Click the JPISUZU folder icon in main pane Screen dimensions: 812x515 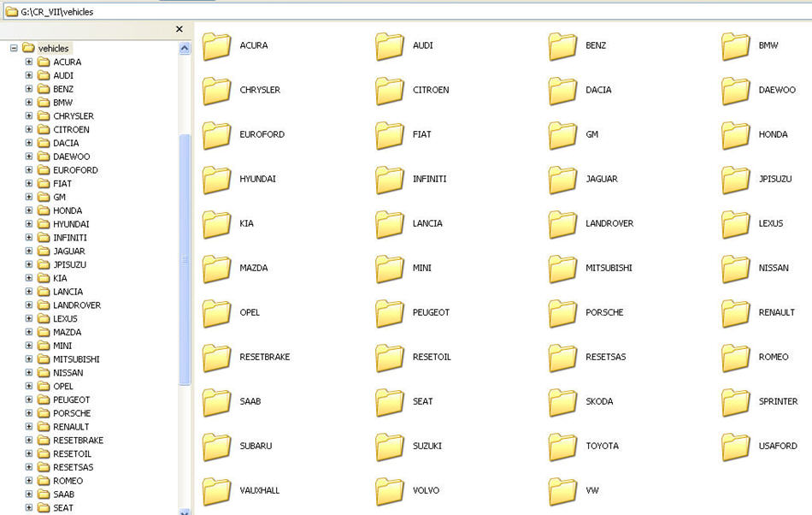pos(735,181)
